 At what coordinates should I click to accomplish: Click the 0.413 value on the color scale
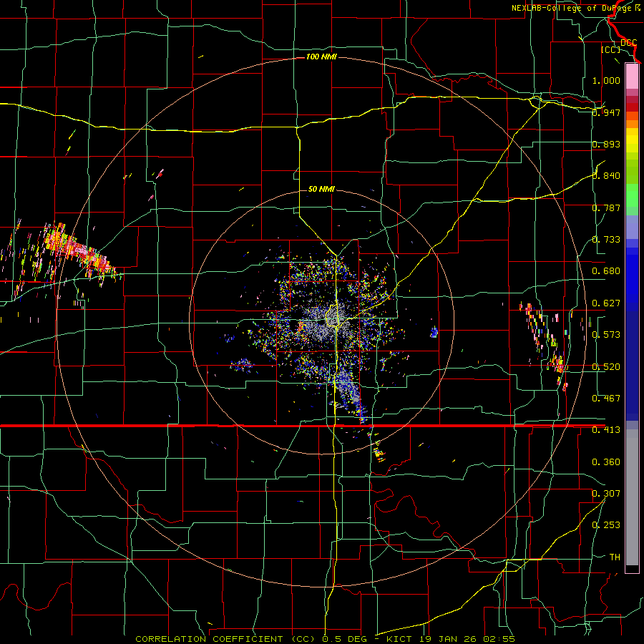tap(606, 429)
